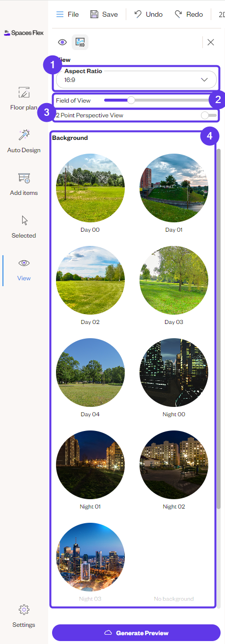The image size is (225, 644).
Task: Select the Night 02 background thumbnail
Action: click(174, 465)
